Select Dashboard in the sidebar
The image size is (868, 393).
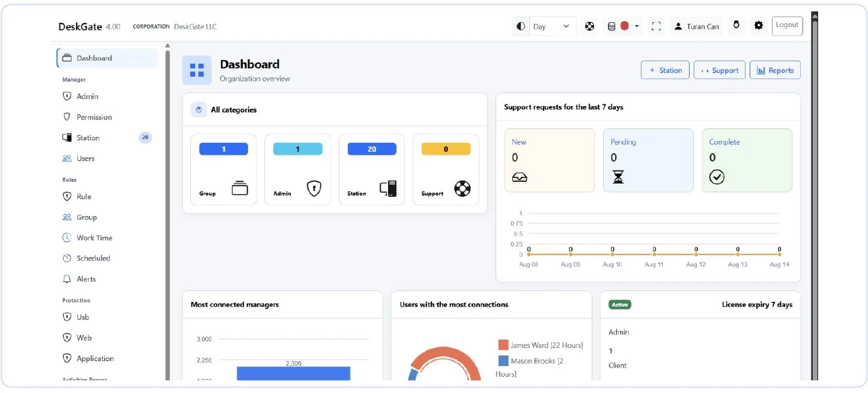(x=107, y=58)
